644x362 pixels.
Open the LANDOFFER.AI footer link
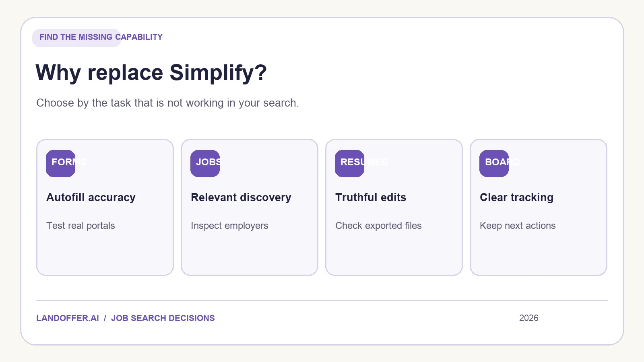tap(68, 318)
